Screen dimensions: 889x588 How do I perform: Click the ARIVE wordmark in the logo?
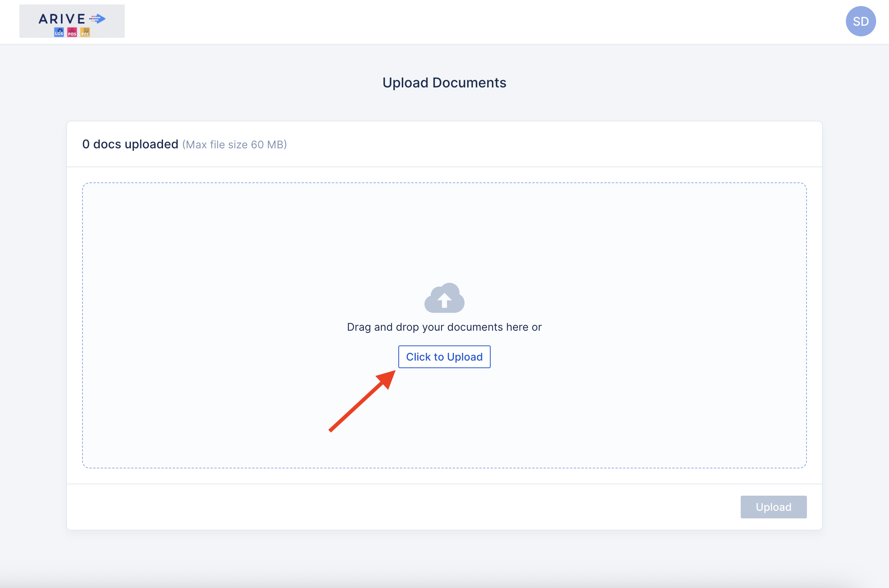pyautogui.click(x=62, y=19)
